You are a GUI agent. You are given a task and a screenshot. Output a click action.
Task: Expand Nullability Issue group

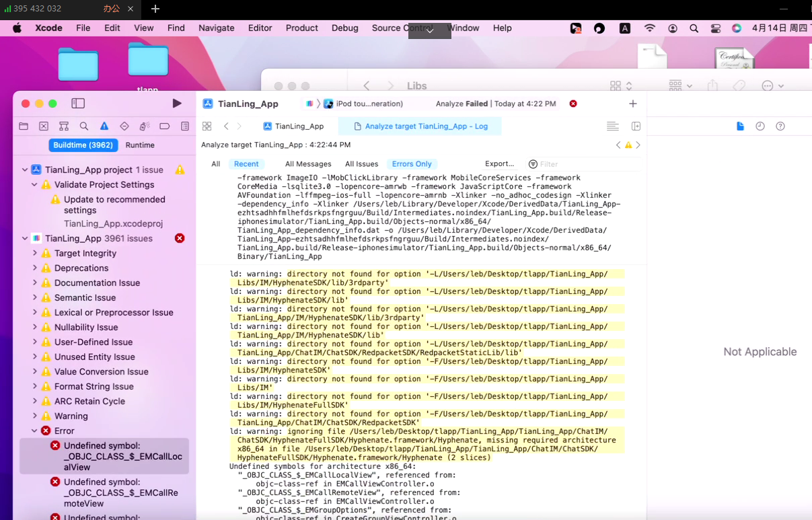click(x=34, y=328)
